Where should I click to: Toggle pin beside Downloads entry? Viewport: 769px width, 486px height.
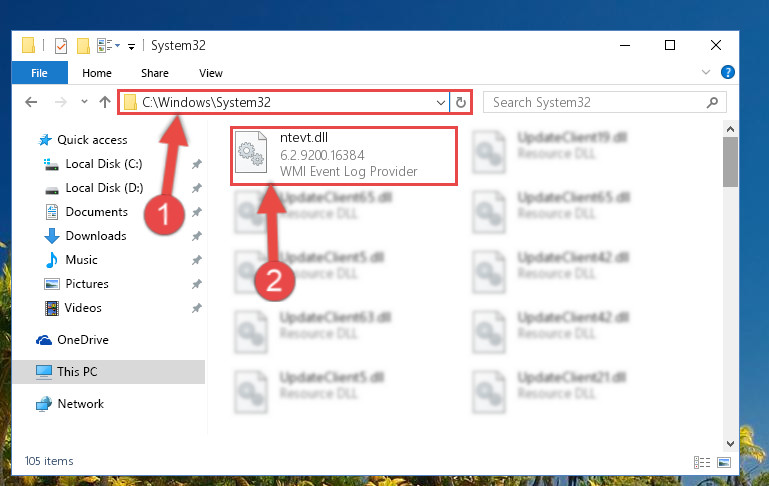click(x=197, y=236)
